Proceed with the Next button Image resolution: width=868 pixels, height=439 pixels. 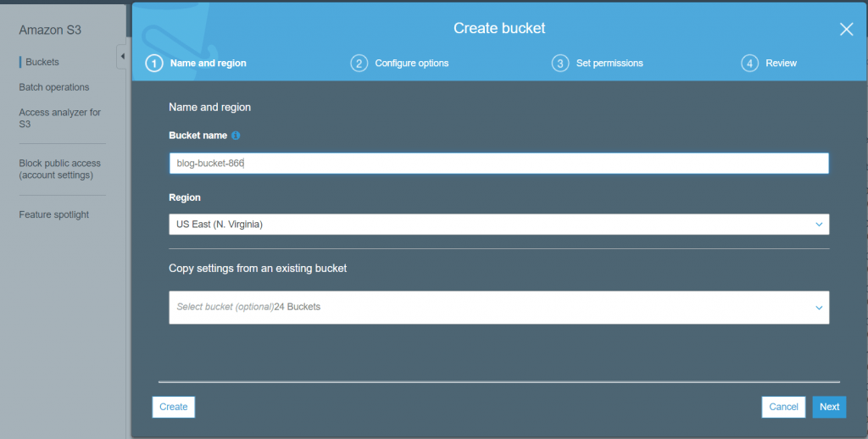tap(829, 407)
